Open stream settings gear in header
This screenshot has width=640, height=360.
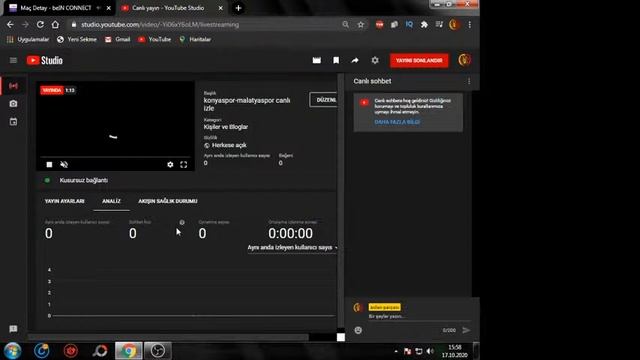coord(375,60)
